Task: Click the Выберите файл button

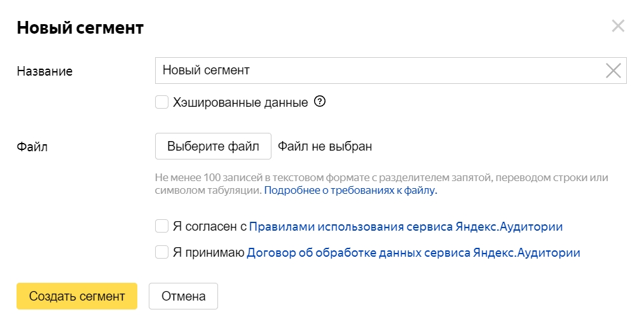Action: [213, 146]
